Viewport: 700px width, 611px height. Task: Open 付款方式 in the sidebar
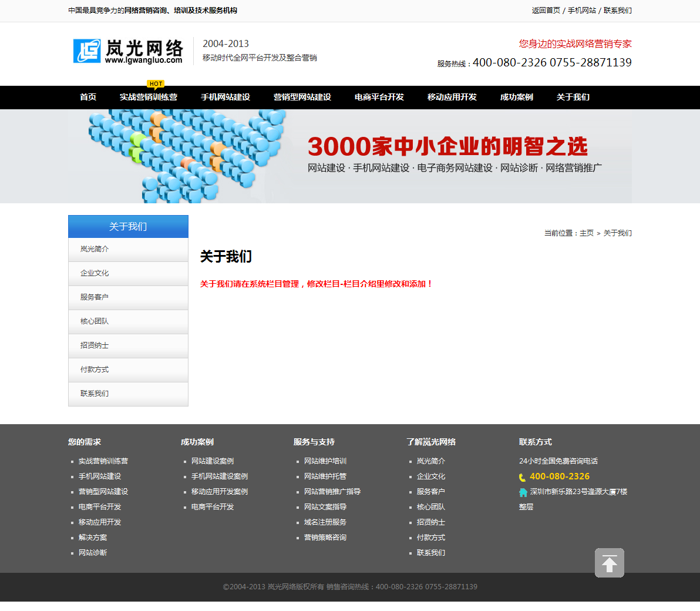(x=95, y=370)
